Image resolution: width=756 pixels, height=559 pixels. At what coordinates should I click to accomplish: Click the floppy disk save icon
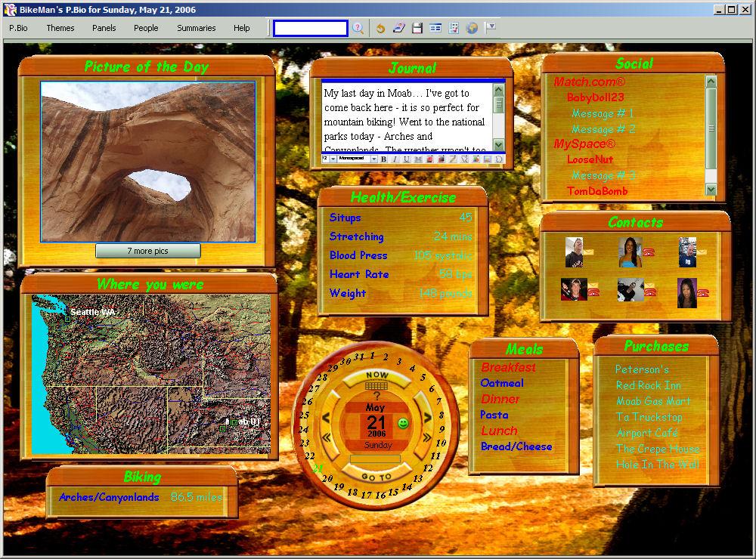(x=417, y=28)
